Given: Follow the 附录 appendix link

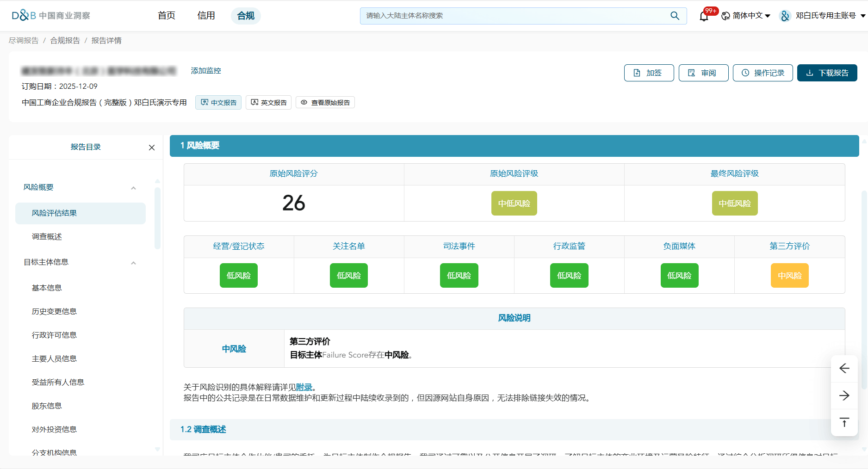Looking at the screenshot, I should click(304, 387).
